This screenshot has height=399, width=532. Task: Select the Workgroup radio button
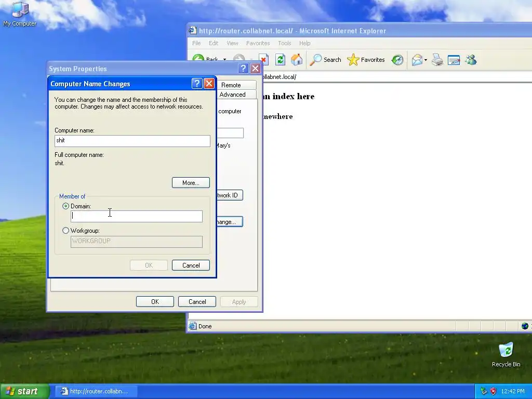point(66,230)
